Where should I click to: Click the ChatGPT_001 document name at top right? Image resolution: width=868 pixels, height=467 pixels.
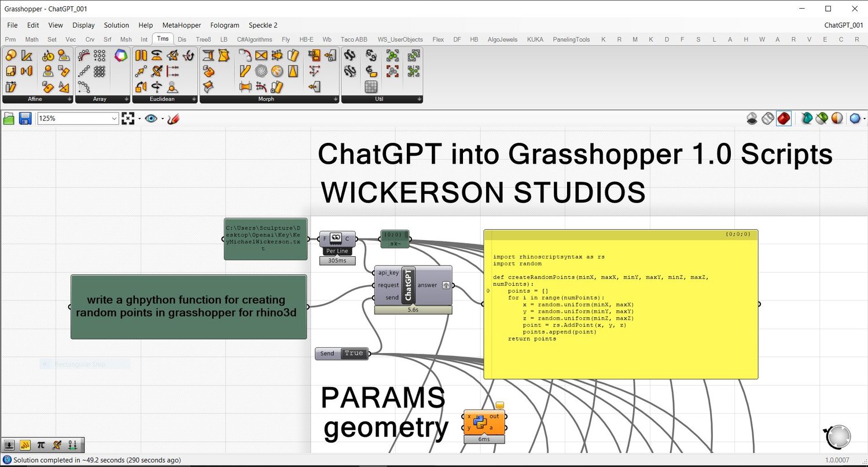(x=844, y=25)
